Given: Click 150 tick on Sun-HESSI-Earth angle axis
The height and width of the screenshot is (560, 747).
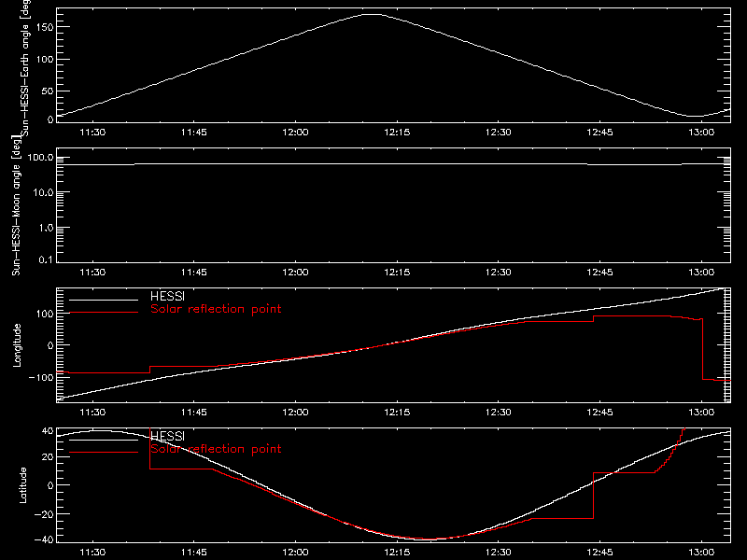Looking at the screenshot, I should click(44, 27).
